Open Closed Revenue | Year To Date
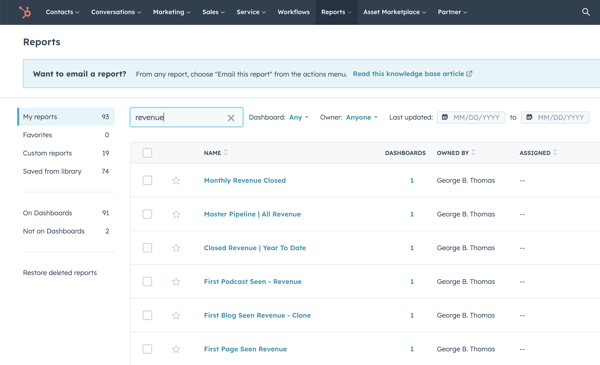600x365 pixels. point(255,248)
